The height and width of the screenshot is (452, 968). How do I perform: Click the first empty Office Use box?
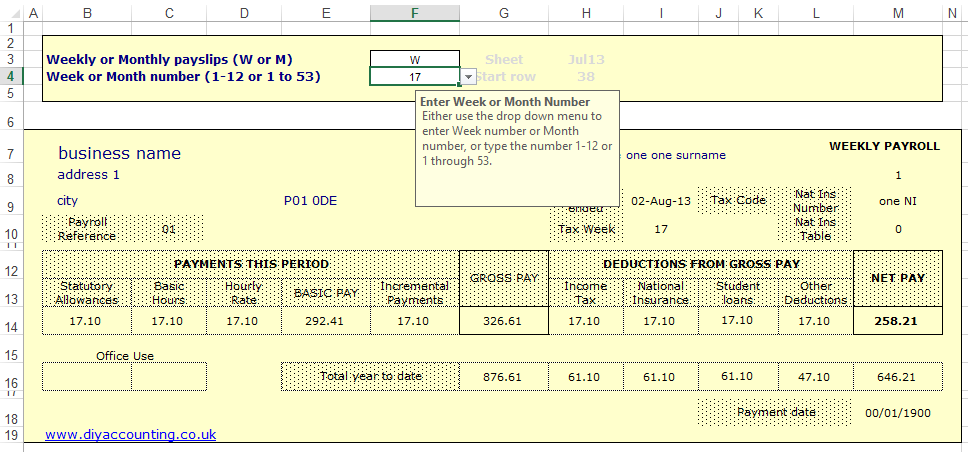87,377
